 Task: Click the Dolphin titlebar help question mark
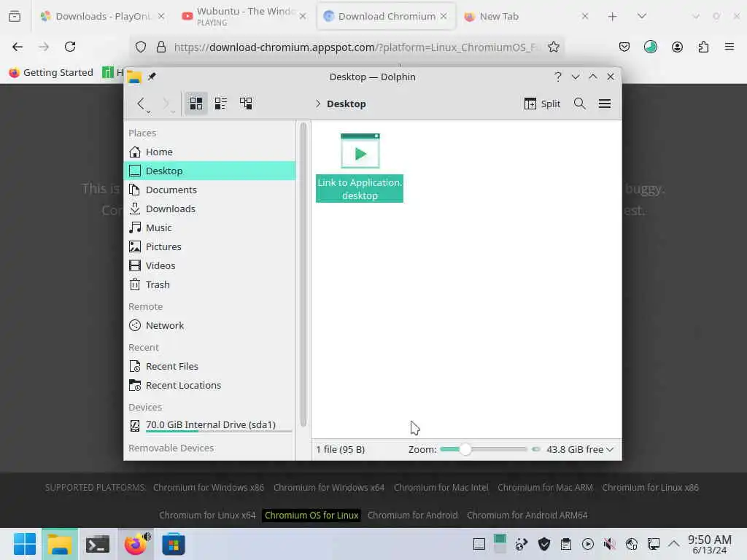click(557, 77)
